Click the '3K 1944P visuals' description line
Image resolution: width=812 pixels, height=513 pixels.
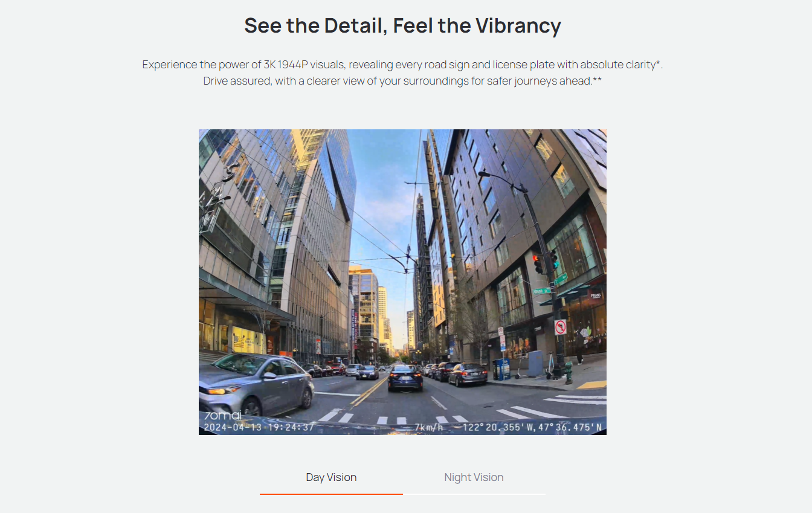pos(402,65)
